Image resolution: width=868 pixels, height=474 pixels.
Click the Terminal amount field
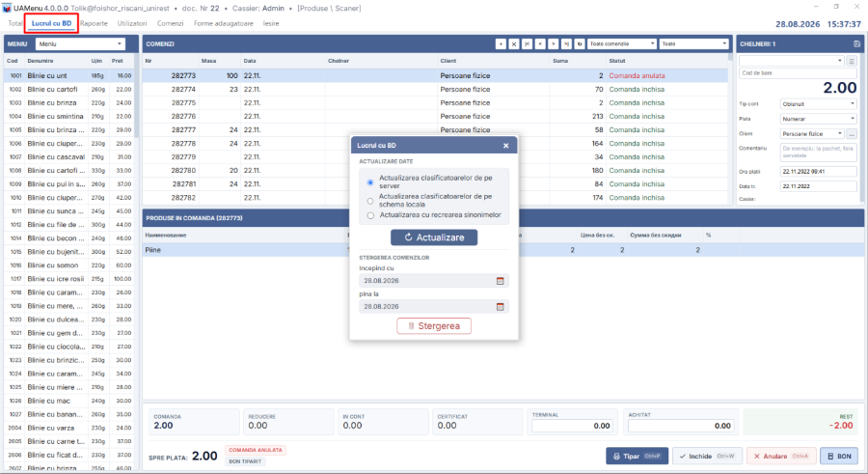[572, 426]
